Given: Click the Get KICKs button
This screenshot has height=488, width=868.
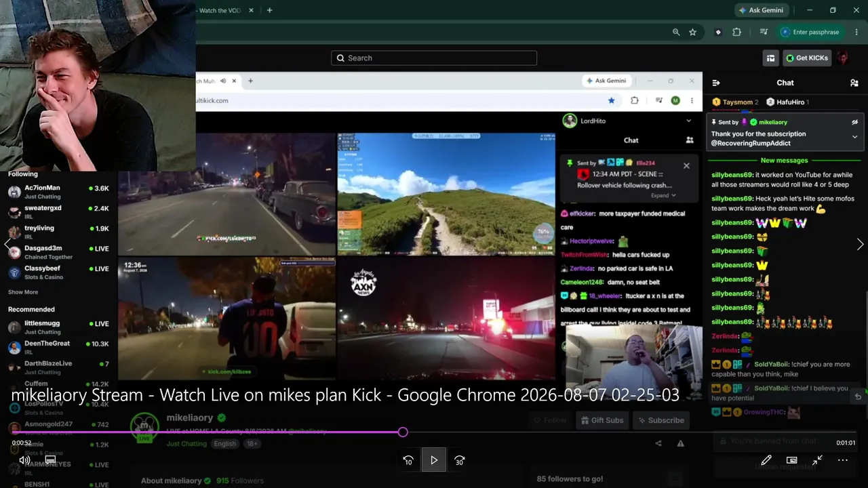Looking at the screenshot, I should click(807, 58).
